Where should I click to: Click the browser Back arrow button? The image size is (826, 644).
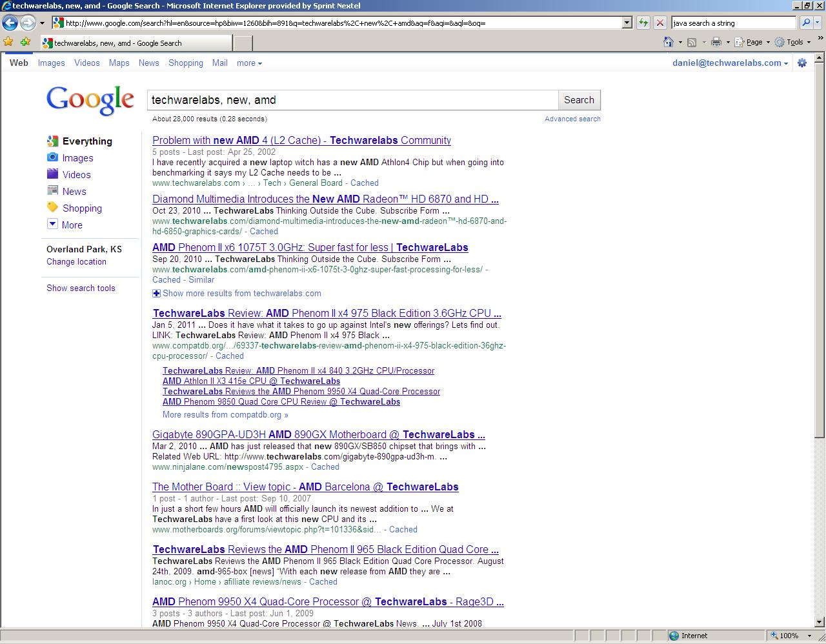coord(10,23)
